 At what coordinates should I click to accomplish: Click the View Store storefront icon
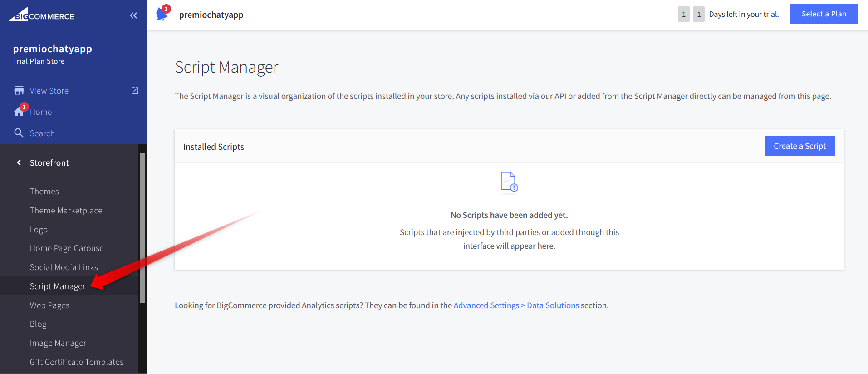click(x=19, y=90)
